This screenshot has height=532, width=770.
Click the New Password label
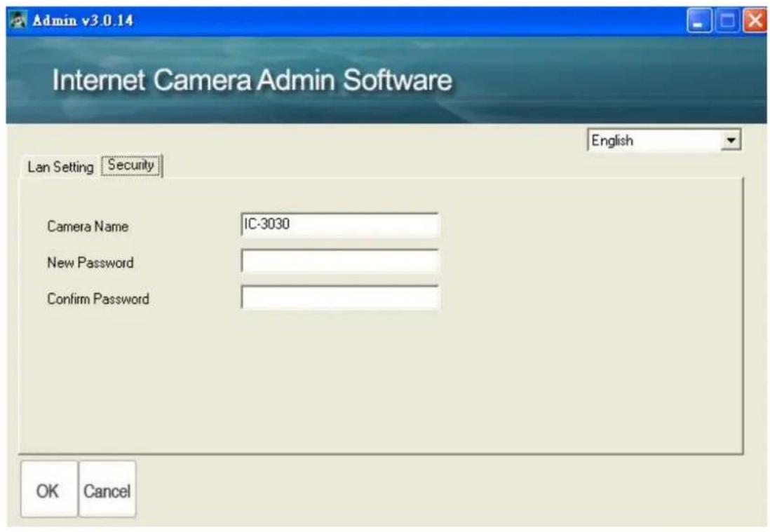pos(90,263)
